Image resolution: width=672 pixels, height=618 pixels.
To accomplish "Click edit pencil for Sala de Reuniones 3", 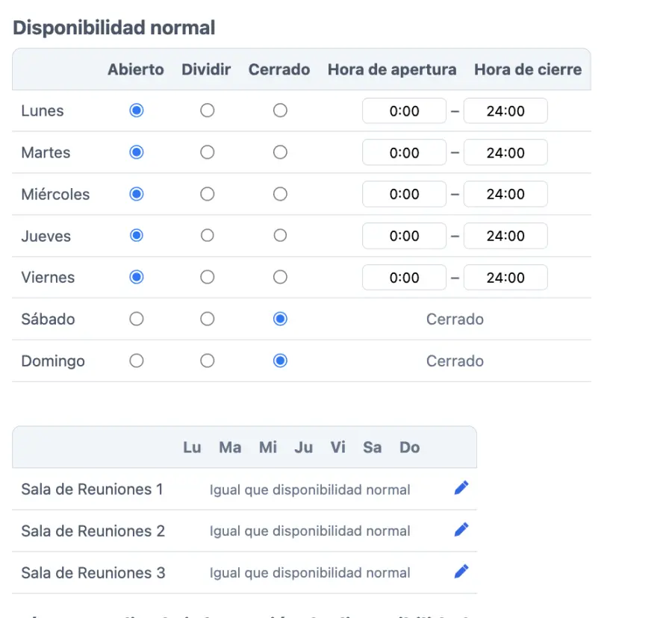I will pos(461,572).
